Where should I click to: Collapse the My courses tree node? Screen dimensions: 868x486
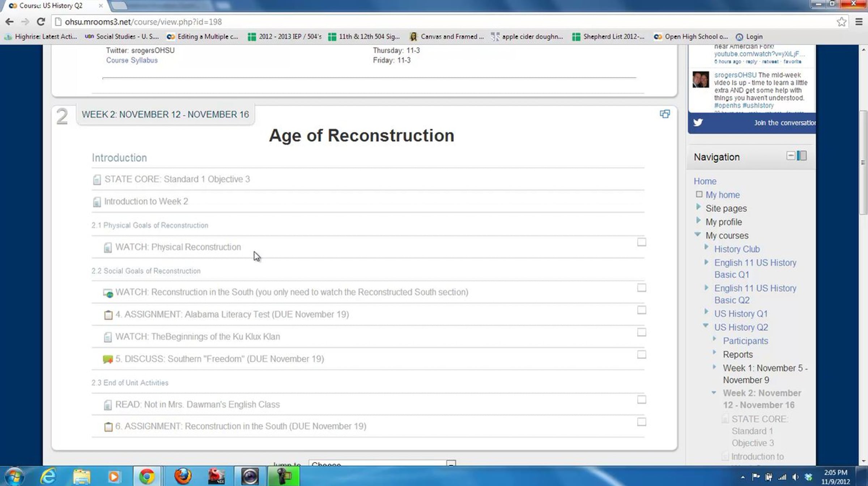point(698,234)
